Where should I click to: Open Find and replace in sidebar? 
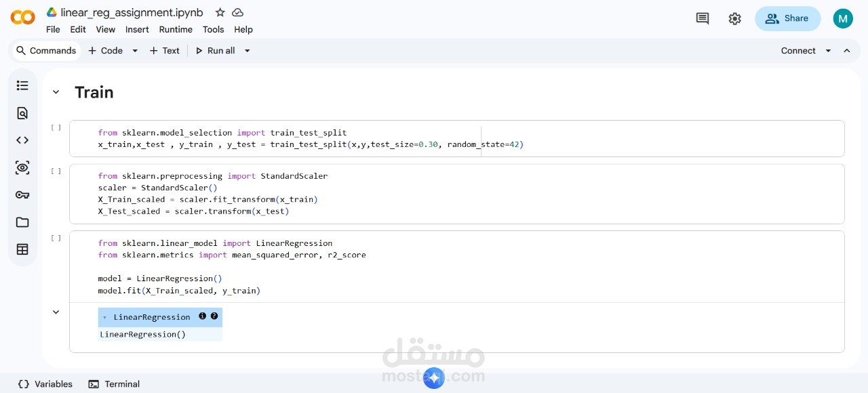point(22,113)
